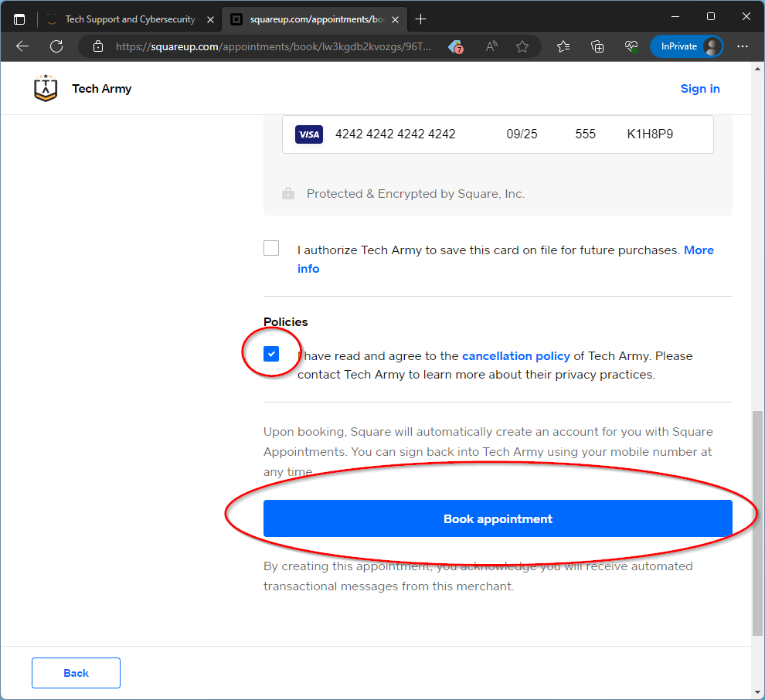Click the Back button at bottom
The height and width of the screenshot is (700, 765).
pos(76,673)
